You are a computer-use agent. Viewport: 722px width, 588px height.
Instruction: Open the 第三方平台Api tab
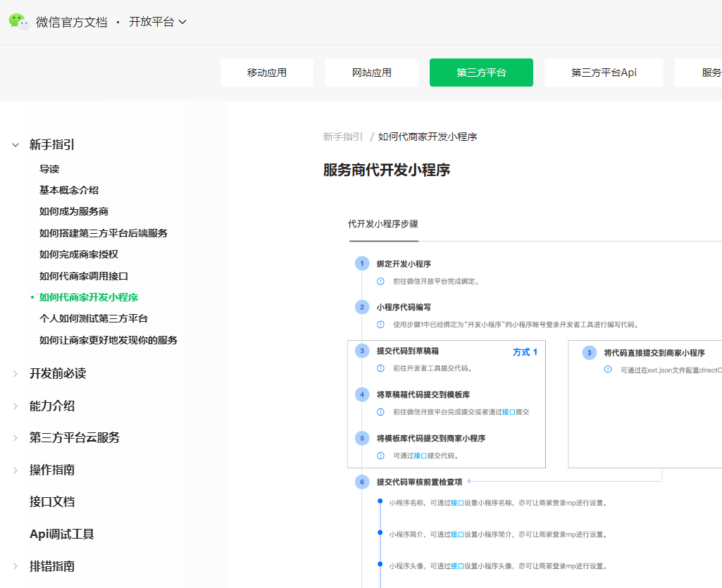[x=604, y=73]
